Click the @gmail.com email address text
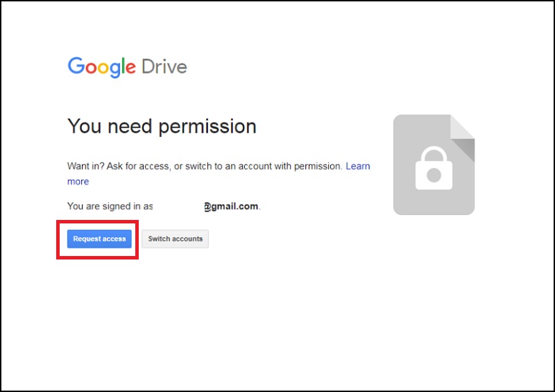Screen dimensions: 555x392 point(231,206)
